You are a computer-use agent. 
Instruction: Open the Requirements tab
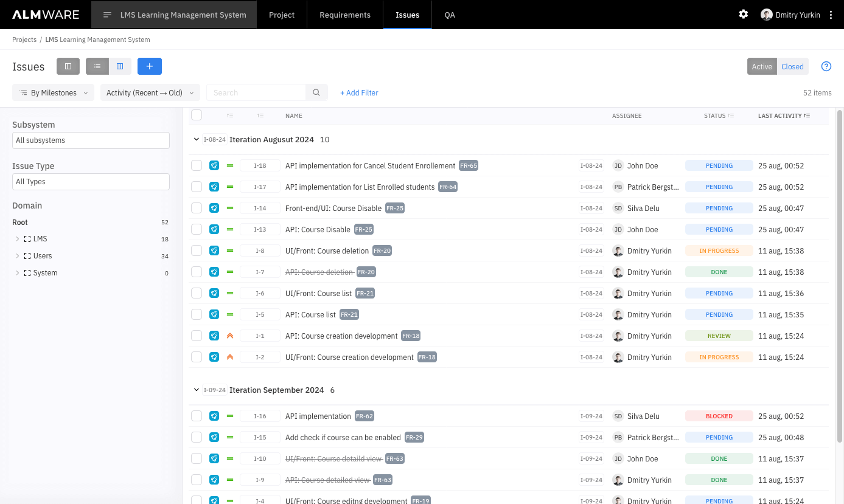pos(345,15)
